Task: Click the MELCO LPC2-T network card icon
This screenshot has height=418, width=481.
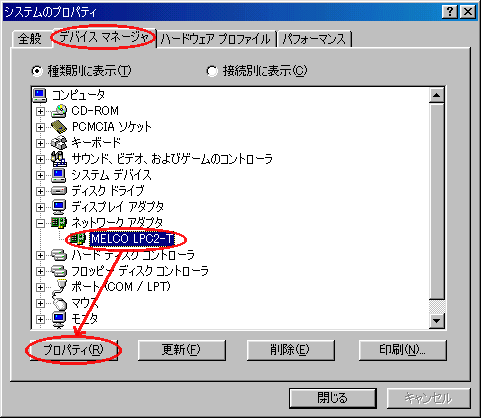Action: point(77,239)
